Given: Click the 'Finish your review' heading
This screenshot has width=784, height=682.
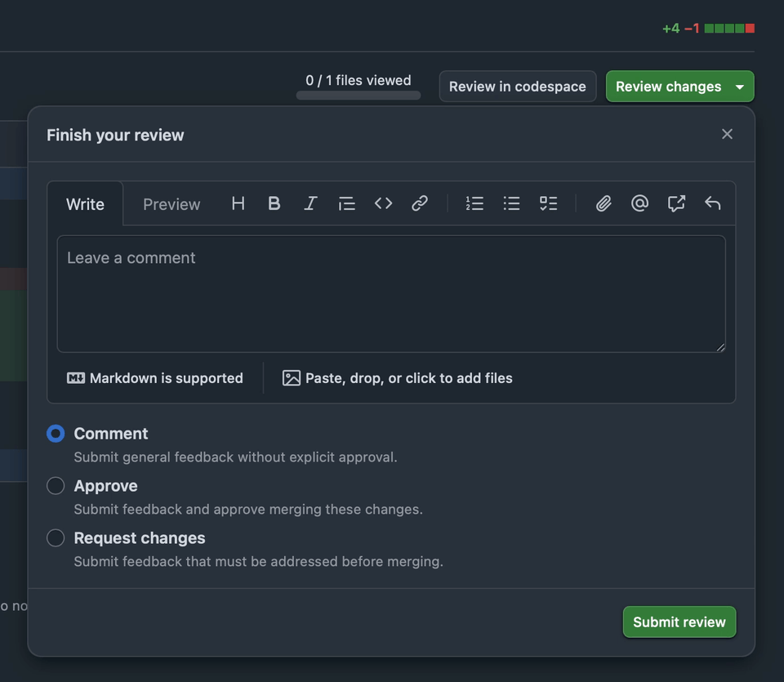Looking at the screenshot, I should coord(115,135).
